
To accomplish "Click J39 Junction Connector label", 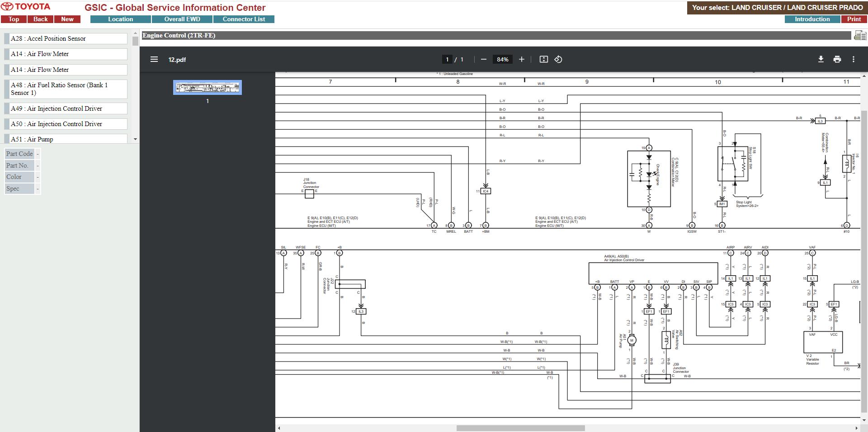I will (681, 368).
